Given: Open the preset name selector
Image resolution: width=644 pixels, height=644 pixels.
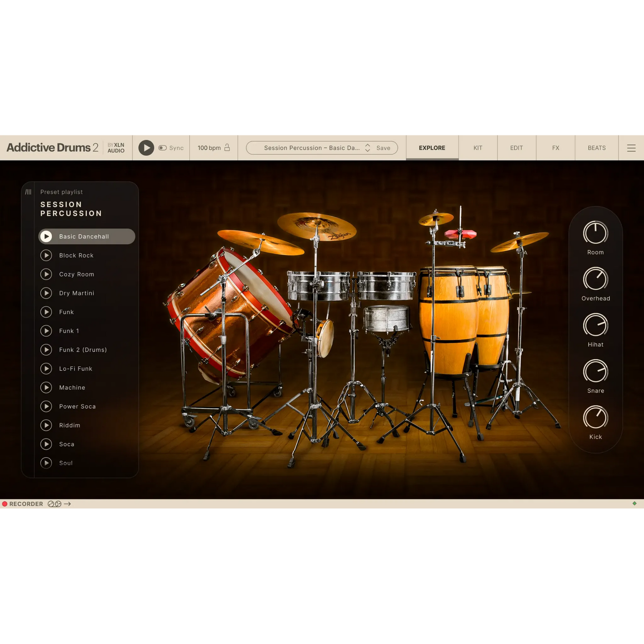Looking at the screenshot, I should (x=312, y=148).
